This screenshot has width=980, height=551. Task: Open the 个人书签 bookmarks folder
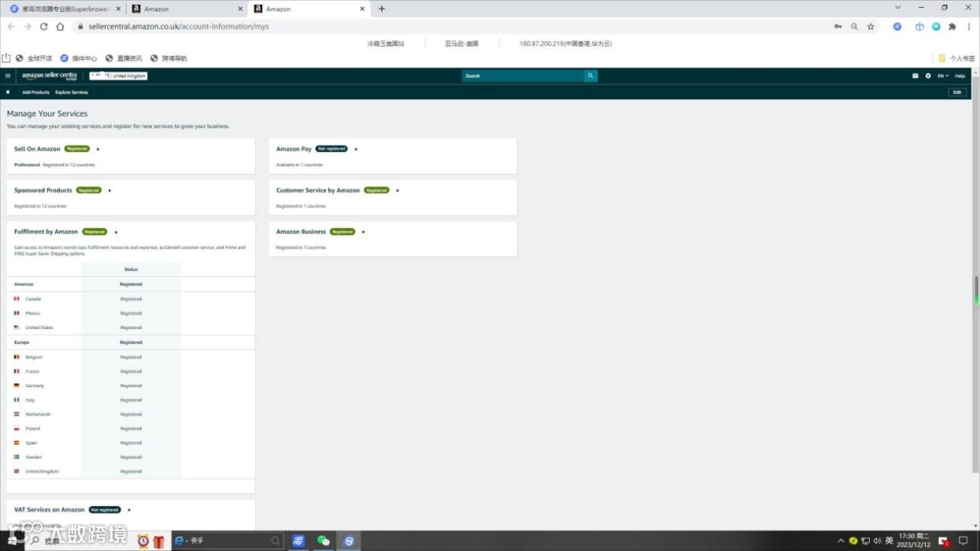pos(956,58)
